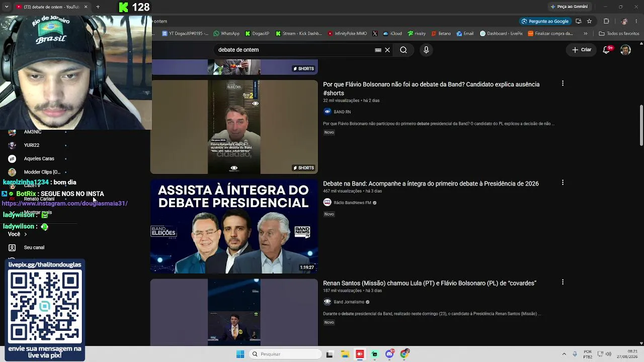The image size is (644, 362).
Task: Open the iCloud bookmark
Action: coord(392,34)
